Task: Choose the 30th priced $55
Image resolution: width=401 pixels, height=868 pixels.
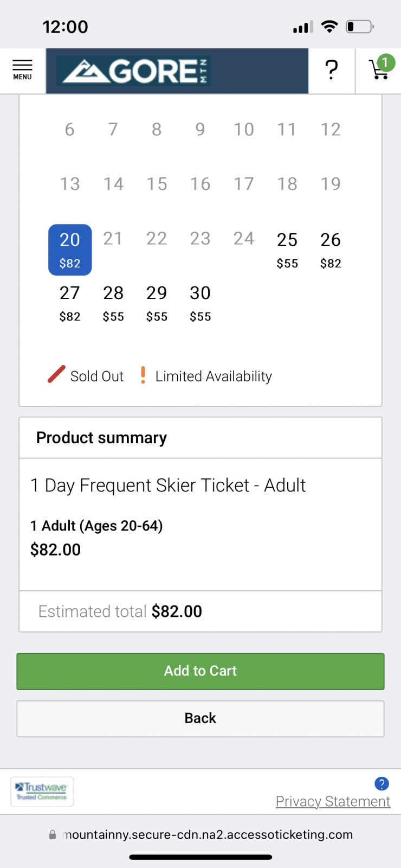Action: click(x=200, y=303)
